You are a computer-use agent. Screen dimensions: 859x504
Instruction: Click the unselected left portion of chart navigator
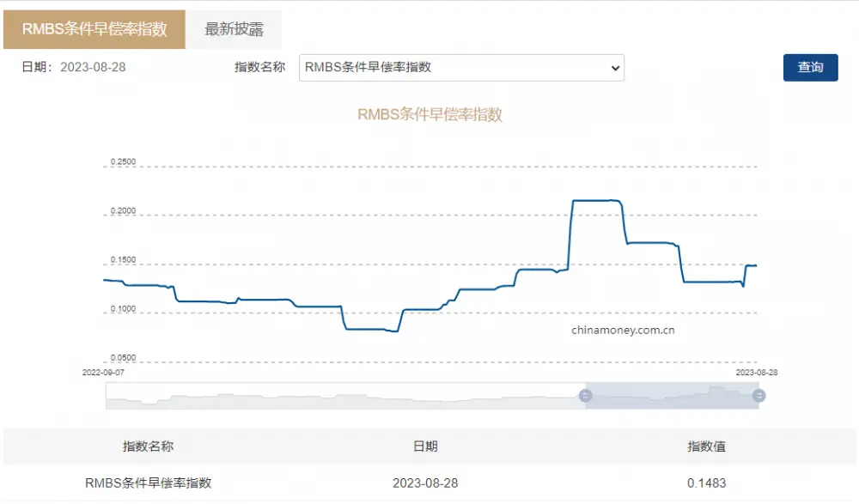pos(345,396)
